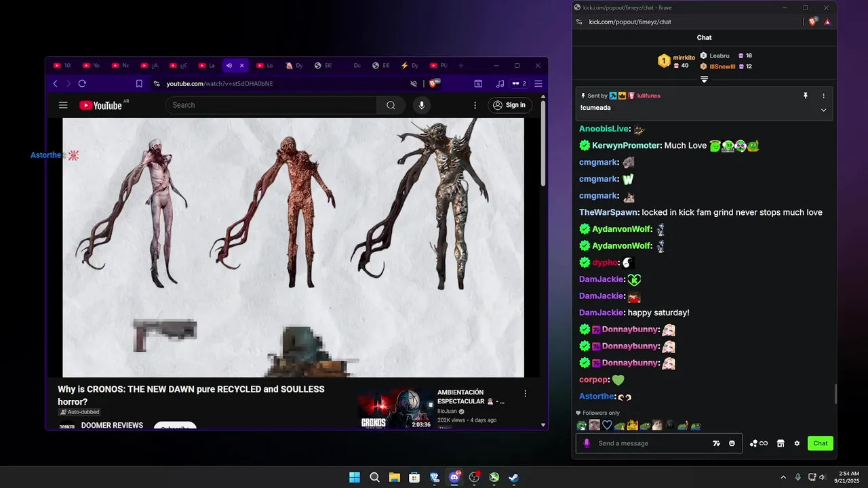Click the lulifunes username in pinned message
The width and height of the screenshot is (868, 488).
coord(648,96)
